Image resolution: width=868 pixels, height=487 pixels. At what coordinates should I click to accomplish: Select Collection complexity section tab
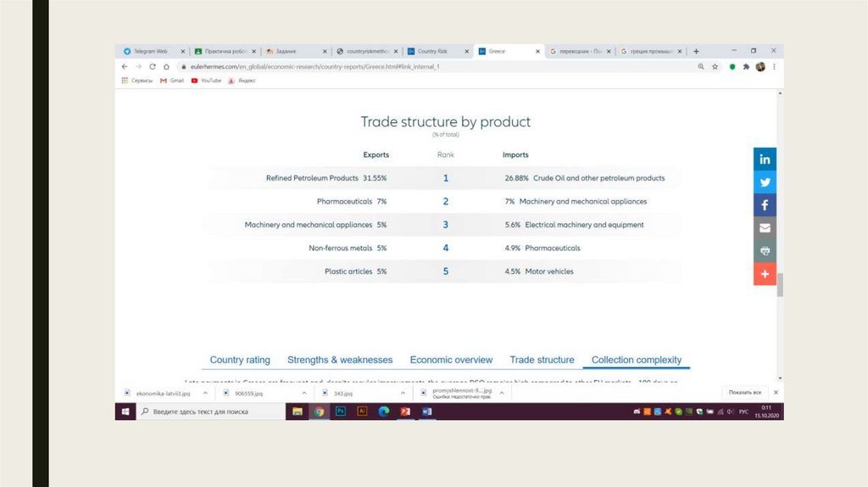click(637, 360)
